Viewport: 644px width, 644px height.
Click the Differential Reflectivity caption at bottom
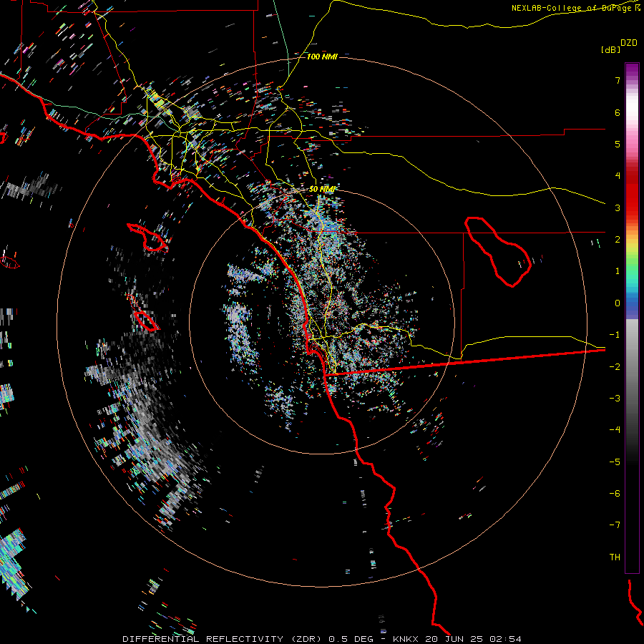322,639
